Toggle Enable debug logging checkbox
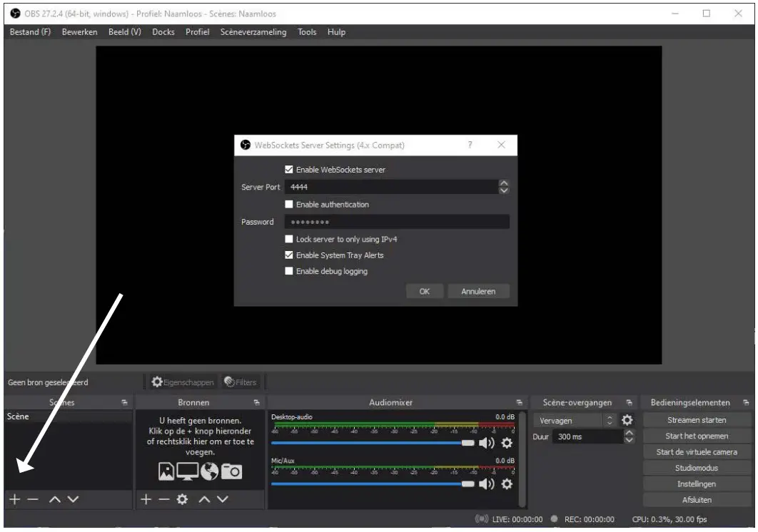The width and height of the screenshot is (758, 532). click(x=289, y=271)
